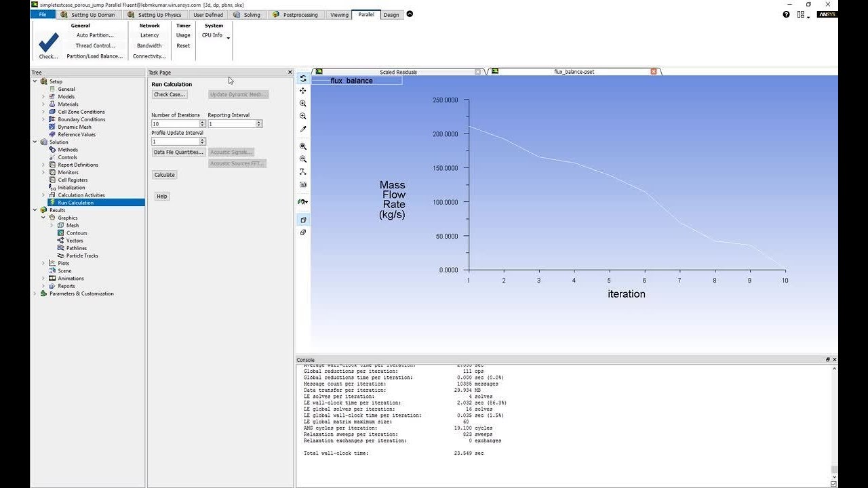Switch to the Solving tab
The height and width of the screenshot is (488, 868).
pos(247,15)
